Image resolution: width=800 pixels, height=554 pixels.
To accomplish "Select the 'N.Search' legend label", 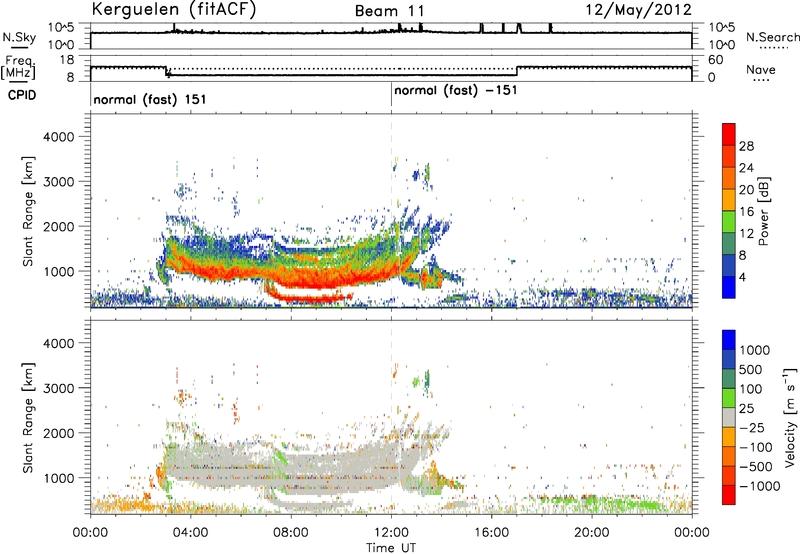I will [772, 37].
